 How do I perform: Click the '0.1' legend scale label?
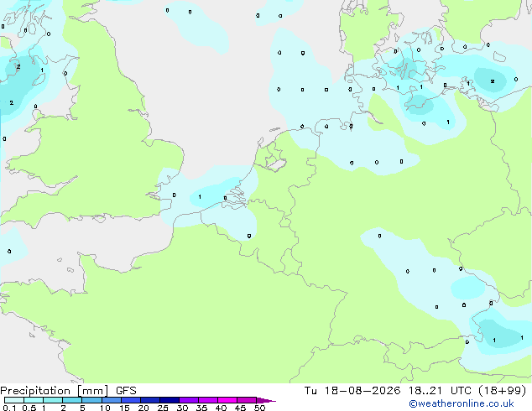pyautogui.click(x=9, y=408)
